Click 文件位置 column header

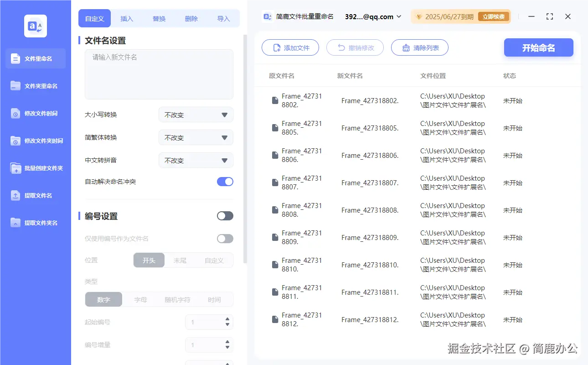[x=433, y=76]
